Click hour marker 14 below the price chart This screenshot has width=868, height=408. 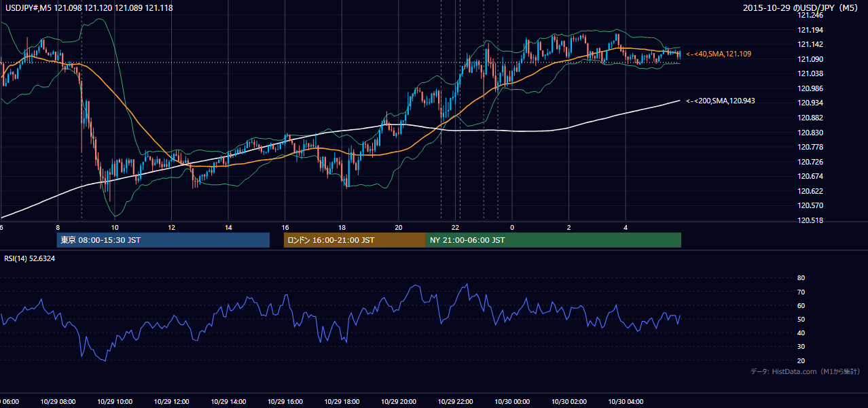pos(228,227)
